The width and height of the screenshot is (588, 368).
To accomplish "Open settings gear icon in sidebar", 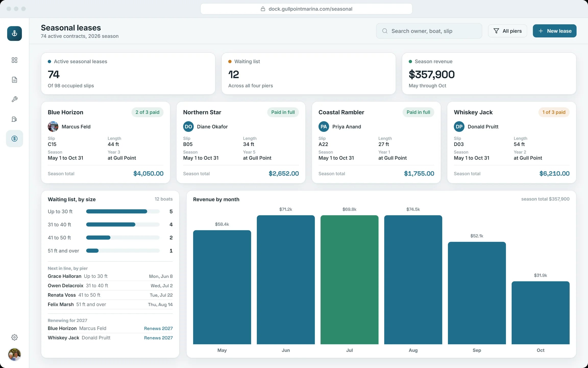I will (x=15, y=337).
